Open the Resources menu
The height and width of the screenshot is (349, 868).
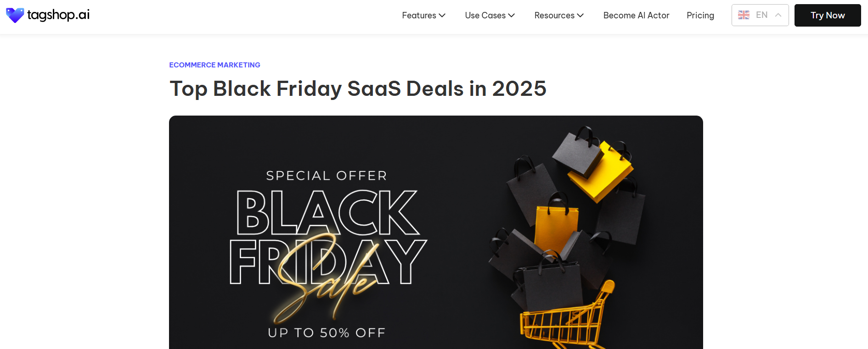point(554,16)
